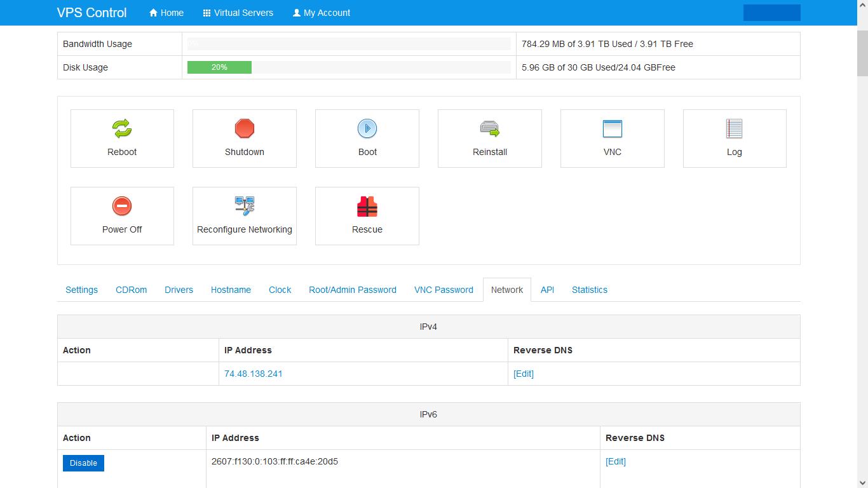Click the Rescue life vest icon

coord(367,207)
